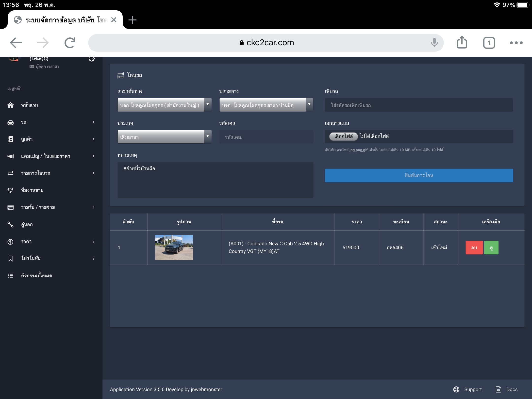Click the blue ยืนยันการโอน confirm button

[419, 175]
